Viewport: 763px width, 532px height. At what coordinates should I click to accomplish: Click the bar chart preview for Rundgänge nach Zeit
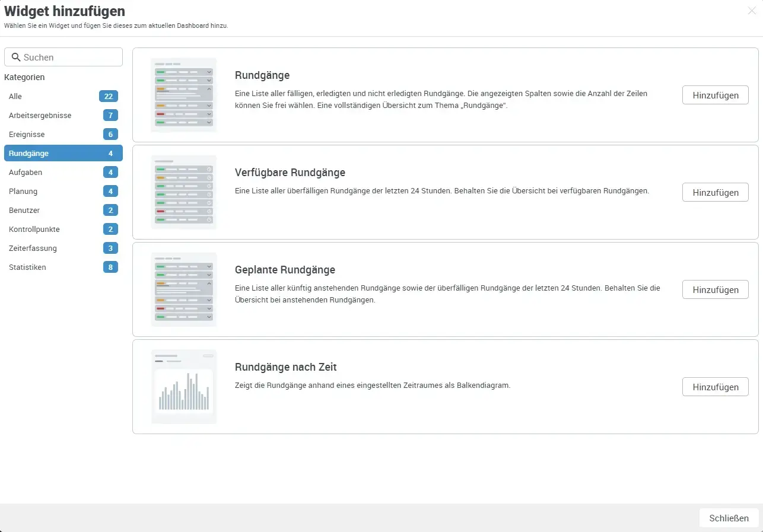183,386
